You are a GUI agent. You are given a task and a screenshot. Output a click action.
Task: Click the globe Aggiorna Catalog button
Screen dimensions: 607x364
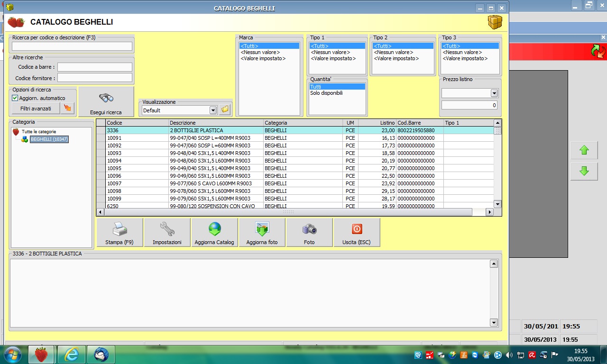(214, 232)
